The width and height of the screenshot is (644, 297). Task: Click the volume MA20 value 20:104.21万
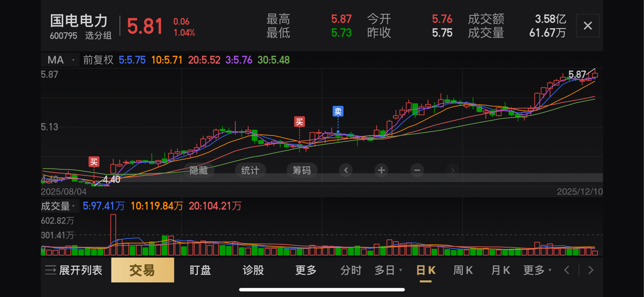click(x=215, y=206)
